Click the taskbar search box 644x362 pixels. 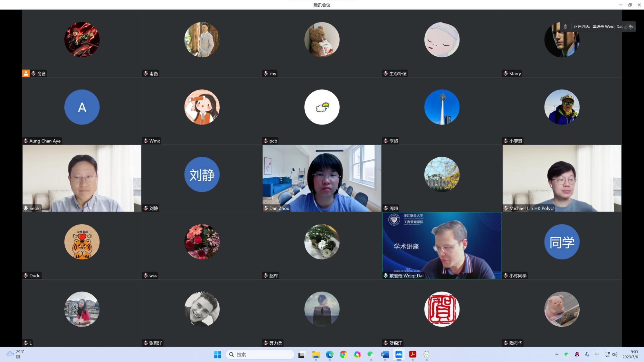click(x=260, y=354)
